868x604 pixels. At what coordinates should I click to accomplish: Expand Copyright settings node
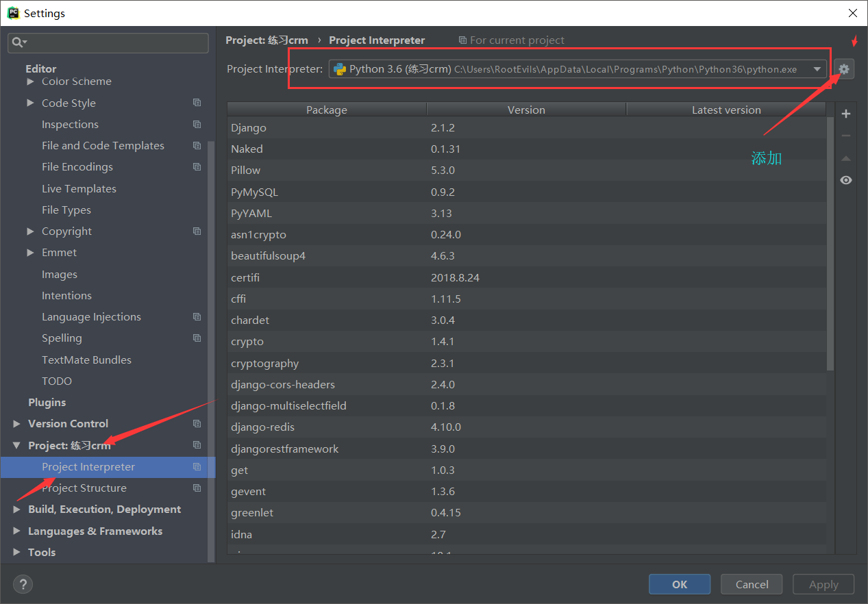(x=30, y=231)
